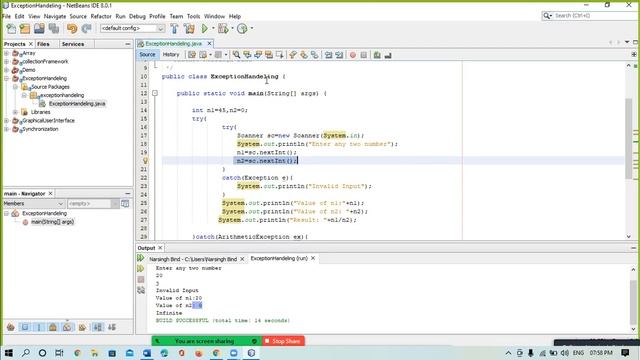Open the Windows Start menu
640x360 pixels.
(8, 353)
